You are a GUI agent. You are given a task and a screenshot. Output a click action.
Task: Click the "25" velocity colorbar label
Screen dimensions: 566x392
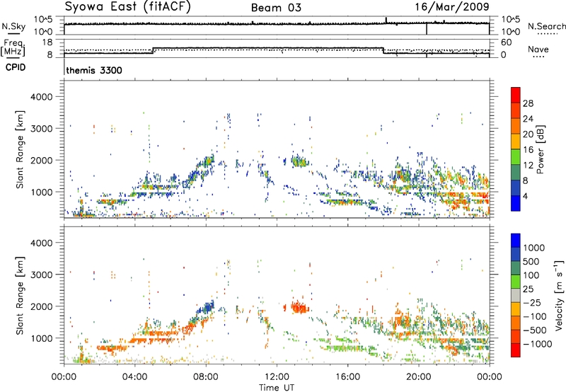point(528,289)
